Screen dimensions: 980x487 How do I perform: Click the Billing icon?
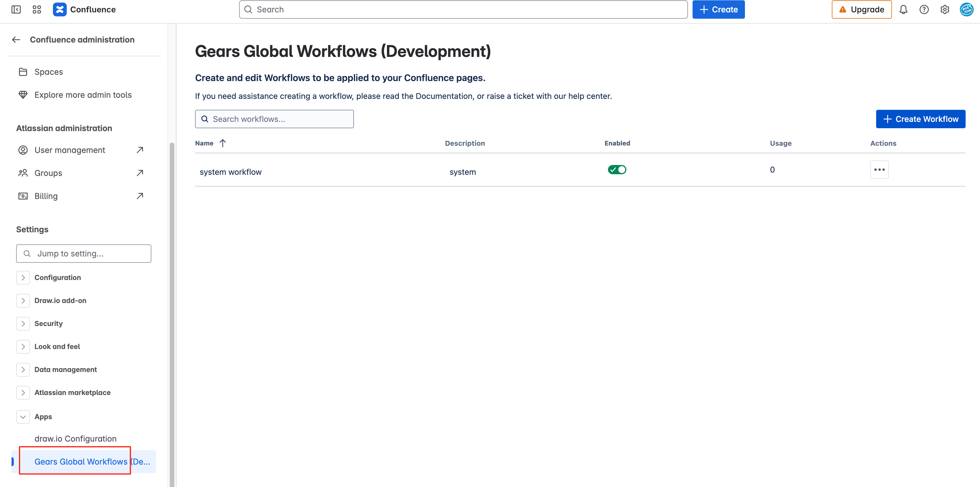click(23, 196)
